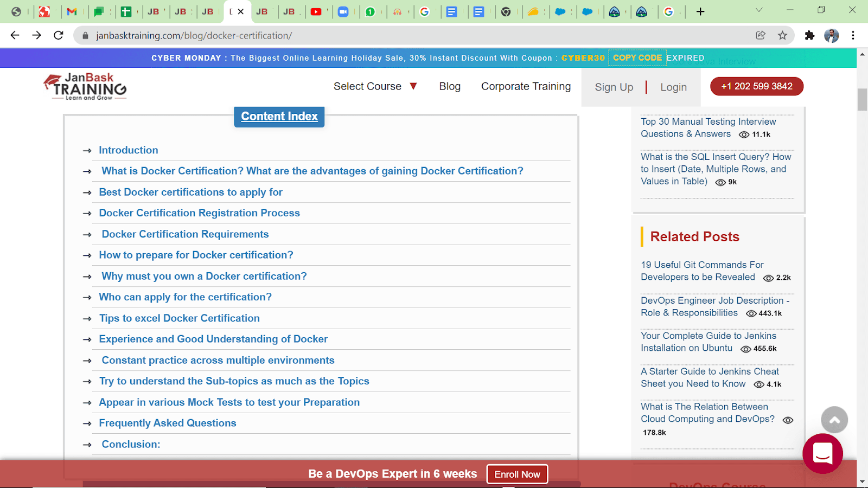This screenshot has width=868, height=488.
Task: Open the red live chat widget
Action: [x=822, y=453]
